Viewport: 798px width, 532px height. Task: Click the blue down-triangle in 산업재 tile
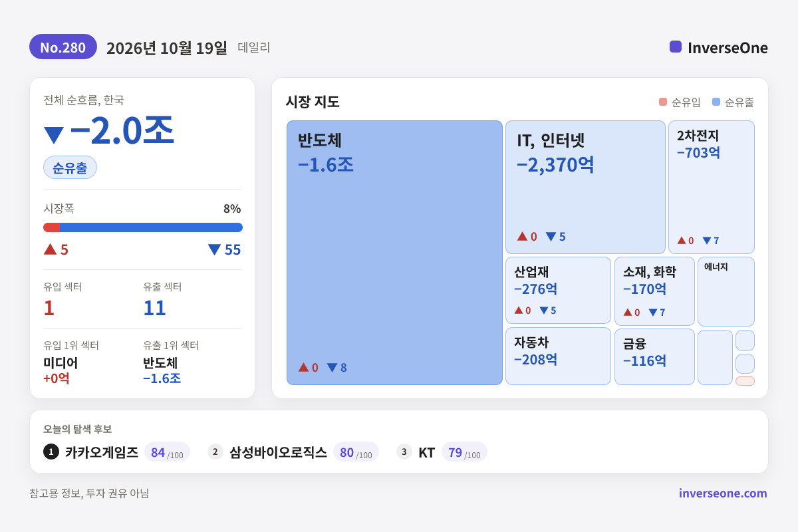[543, 311]
